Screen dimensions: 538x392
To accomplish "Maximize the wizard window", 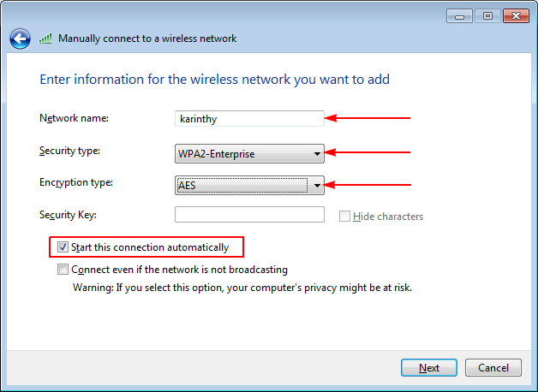I will (x=485, y=15).
